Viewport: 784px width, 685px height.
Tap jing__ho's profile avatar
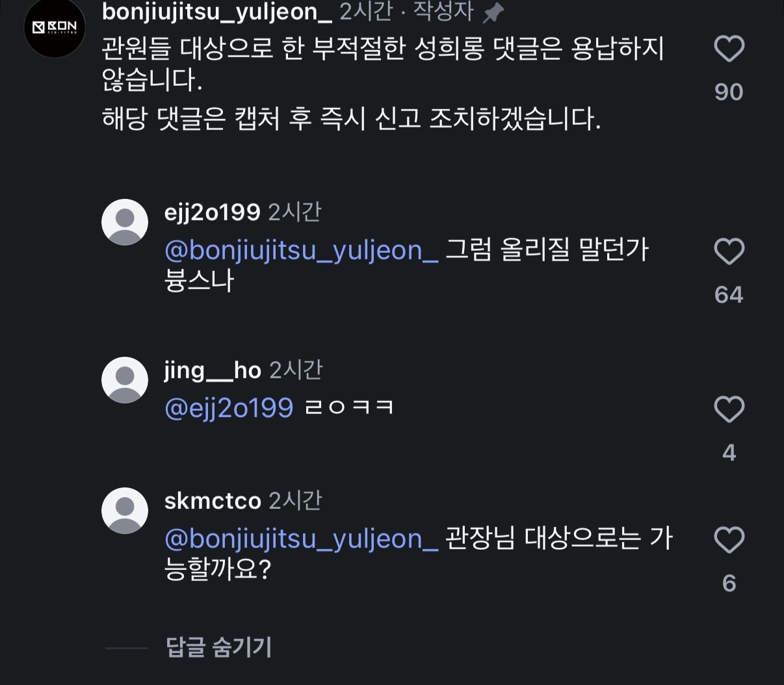pyautogui.click(x=125, y=380)
